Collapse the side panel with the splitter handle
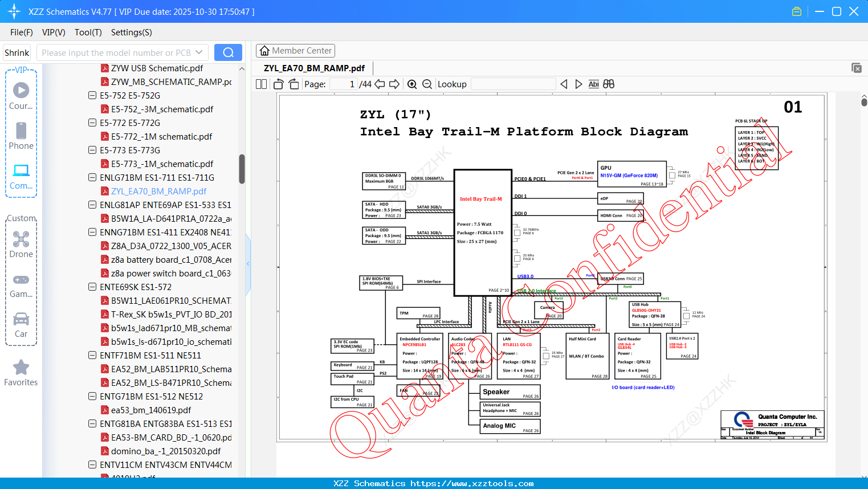 tap(248, 264)
